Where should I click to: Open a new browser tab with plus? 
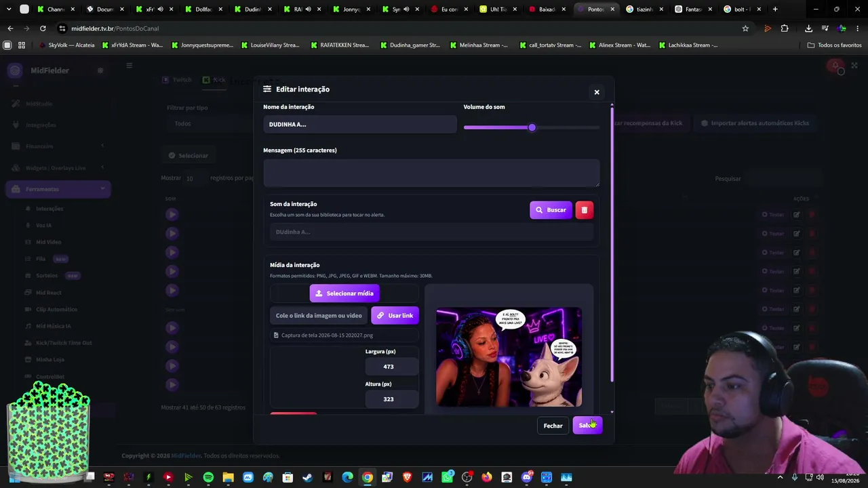[x=775, y=9]
